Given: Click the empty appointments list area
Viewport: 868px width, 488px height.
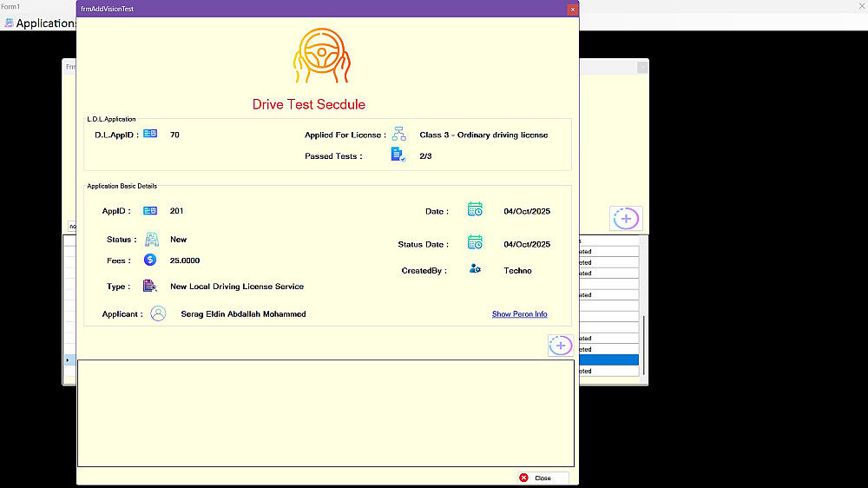Looking at the screenshot, I should coord(325,413).
